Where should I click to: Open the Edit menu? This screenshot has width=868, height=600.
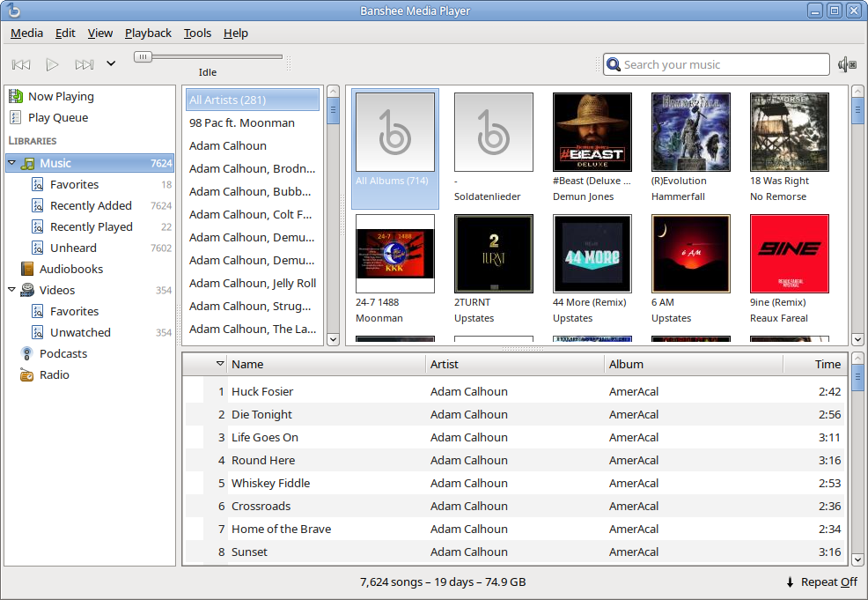tap(65, 33)
